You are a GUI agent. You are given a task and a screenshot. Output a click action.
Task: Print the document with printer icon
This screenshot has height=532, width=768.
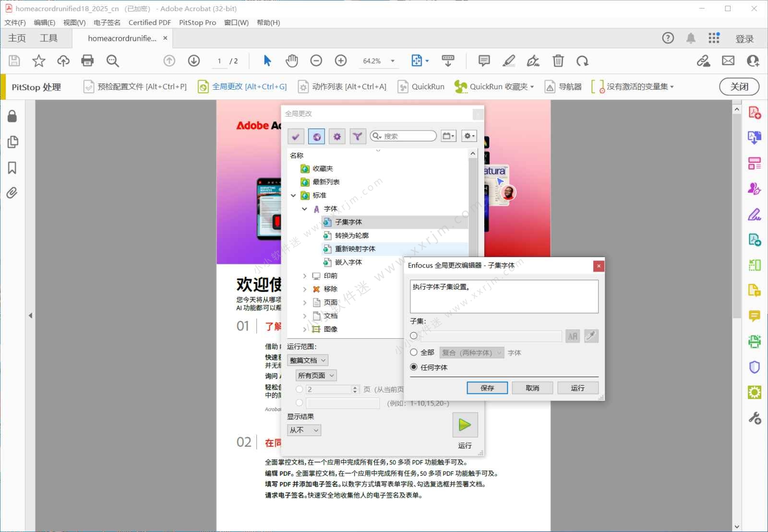[87, 60]
